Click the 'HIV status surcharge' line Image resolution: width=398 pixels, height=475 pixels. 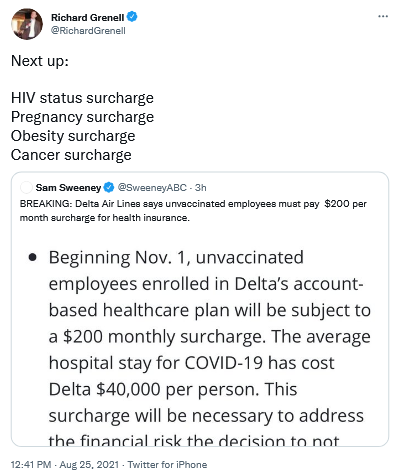82,98
